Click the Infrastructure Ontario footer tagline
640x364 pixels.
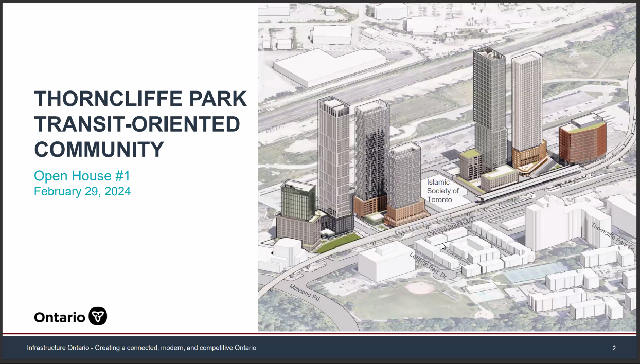click(141, 348)
